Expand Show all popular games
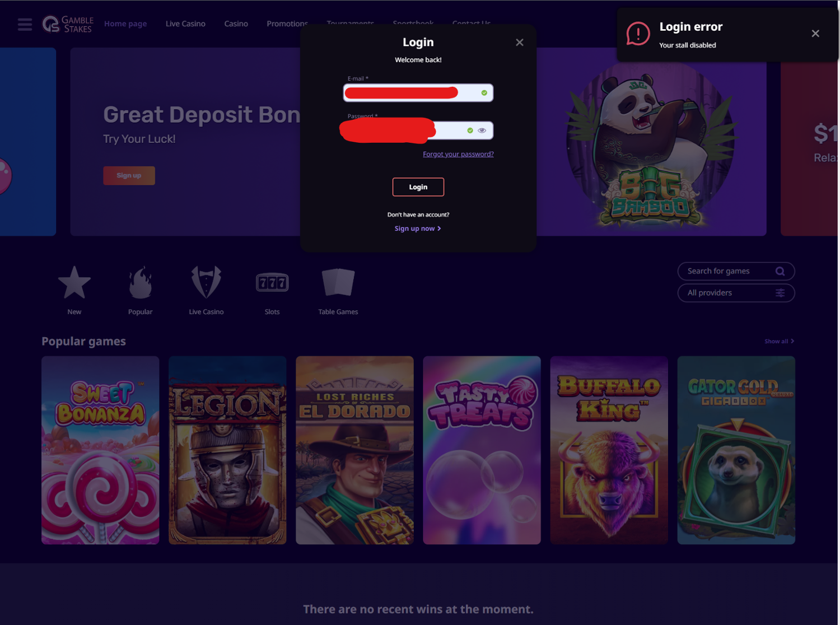The width and height of the screenshot is (840, 625). coord(779,341)
